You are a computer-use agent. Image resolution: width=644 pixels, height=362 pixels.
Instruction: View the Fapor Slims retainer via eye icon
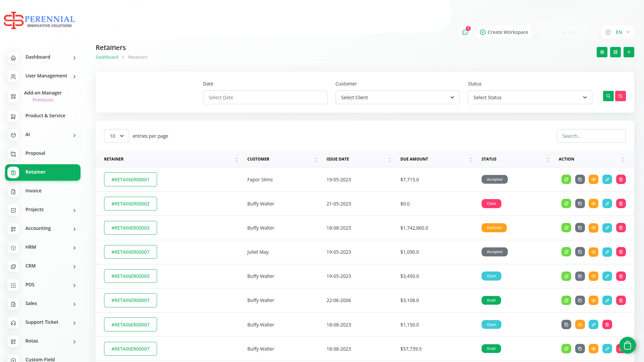[x=593, y=180]
